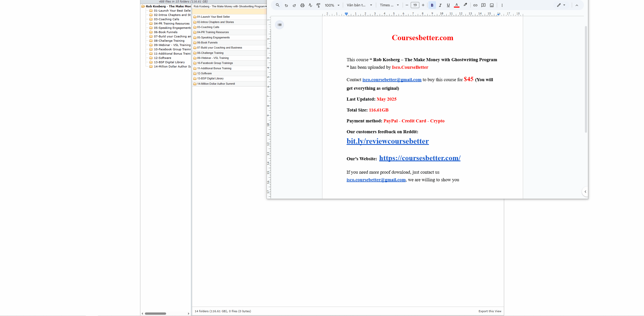Click the tree panel scroll right arrow
This screenshot has height=316, width=644.
pos(189,314)
